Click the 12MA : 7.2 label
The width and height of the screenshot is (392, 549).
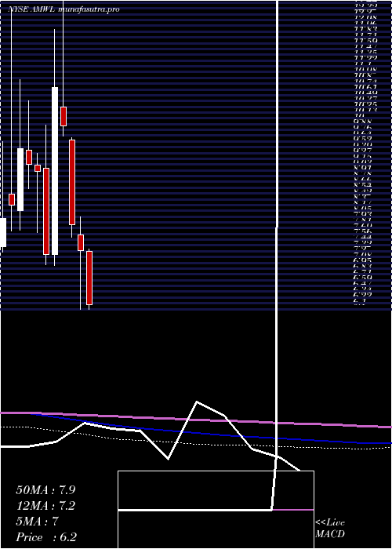(45, 506)
